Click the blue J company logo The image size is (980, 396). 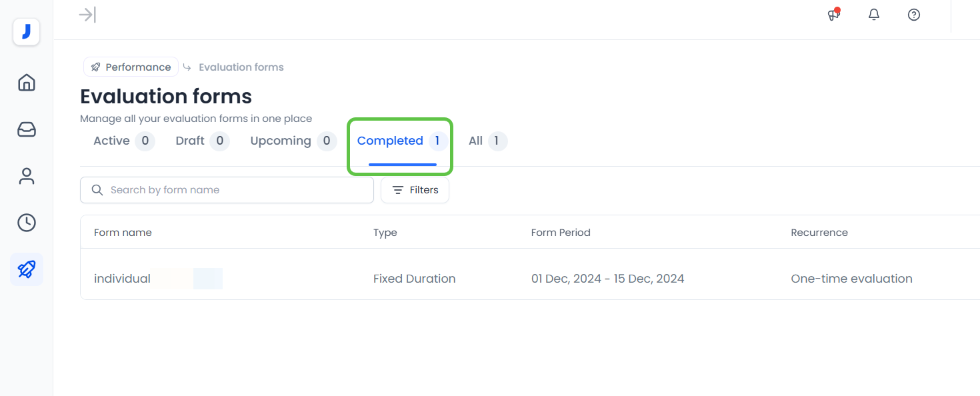[26, 31]
